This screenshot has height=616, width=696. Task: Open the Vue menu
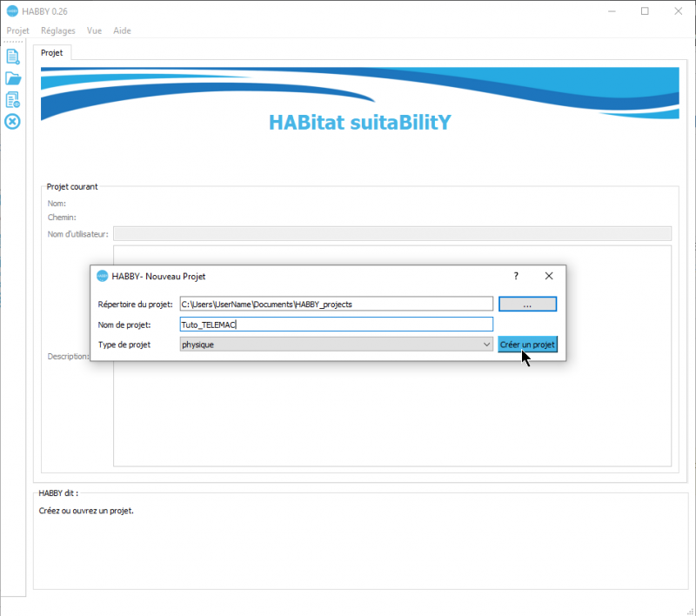(x=94, y=30)
